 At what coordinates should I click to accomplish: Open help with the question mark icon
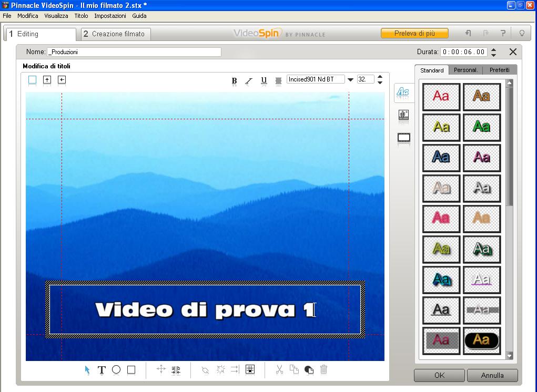[503, 33]
